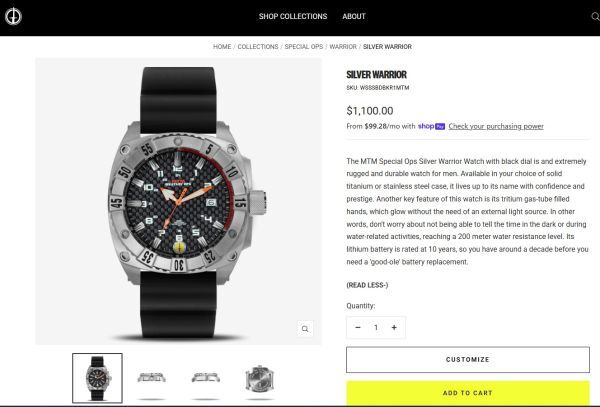The height and width of the screenshot is (407, 600).
Task: Open Warrior breadcrumb link
Action: (x=343, y=47)
